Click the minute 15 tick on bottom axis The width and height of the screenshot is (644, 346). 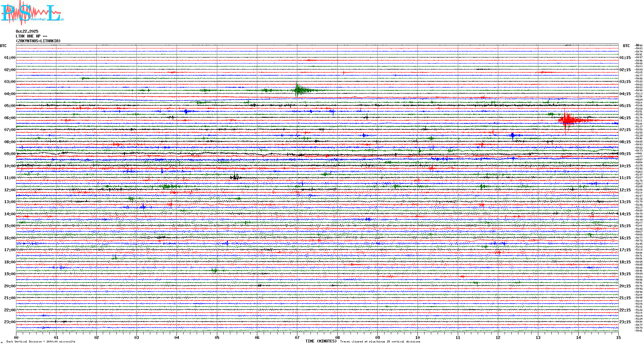click(618, 337)
